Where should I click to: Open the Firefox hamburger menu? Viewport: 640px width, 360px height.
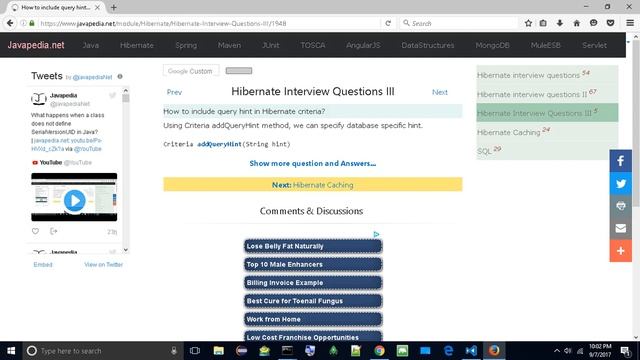pos(630,23)
